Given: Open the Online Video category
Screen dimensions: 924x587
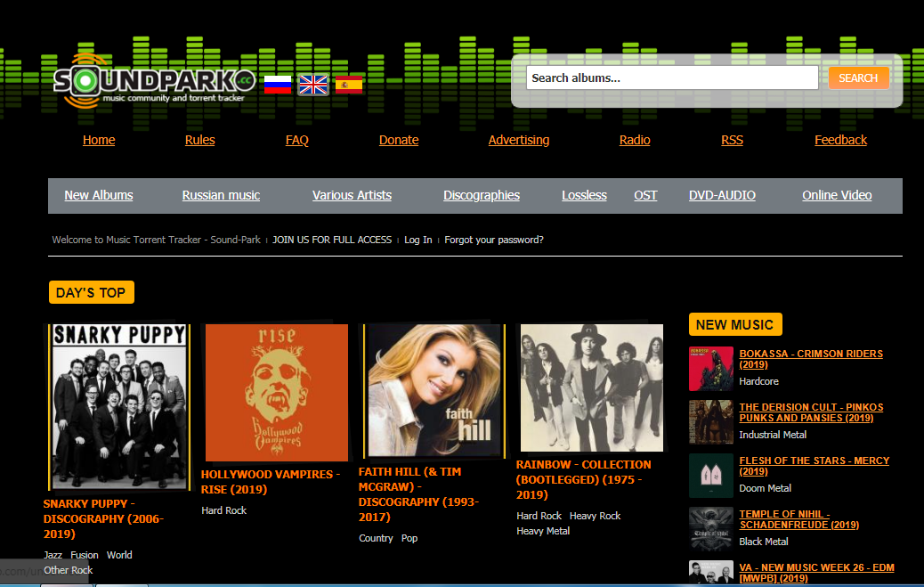Looking at the screenshot, I should coord(837,195).
